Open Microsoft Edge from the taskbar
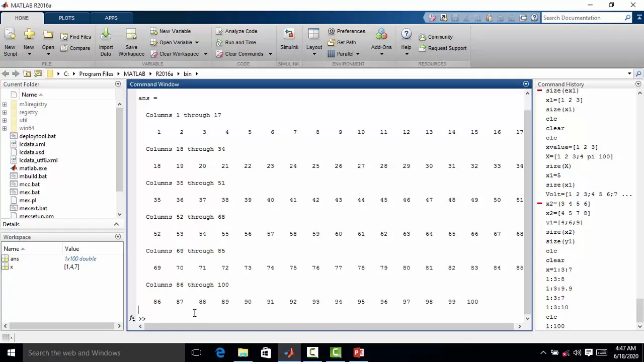Image resolution: width=644 pixels, height=362 pixels. pyautogui.click(x=220, y=353)
